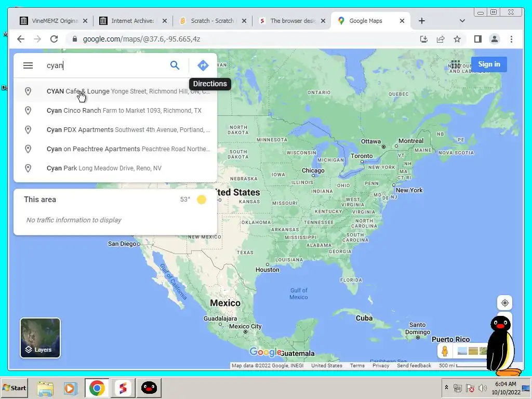Toggle the browser side panel
Screen dimensions: 532x399
pos(478,39)
